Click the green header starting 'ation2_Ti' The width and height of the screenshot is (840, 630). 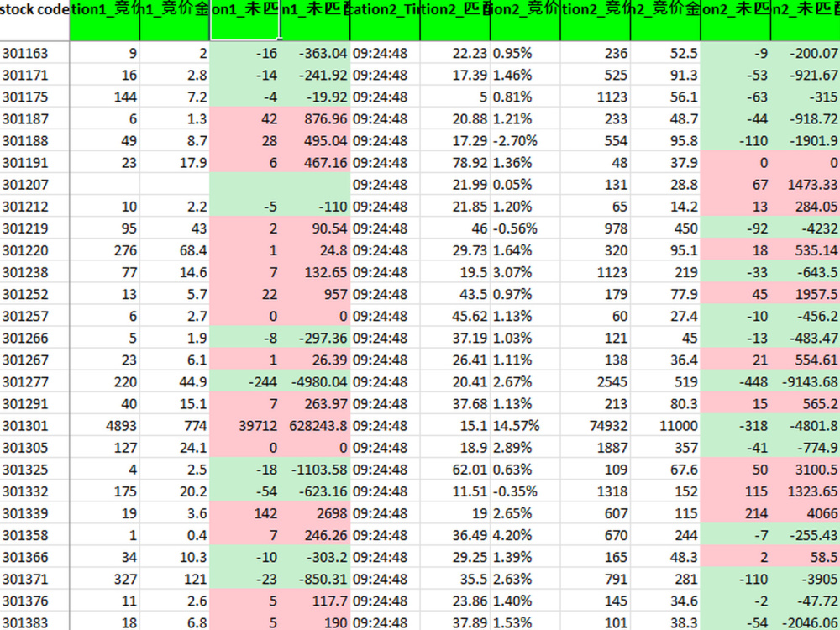tap(385, 20)
